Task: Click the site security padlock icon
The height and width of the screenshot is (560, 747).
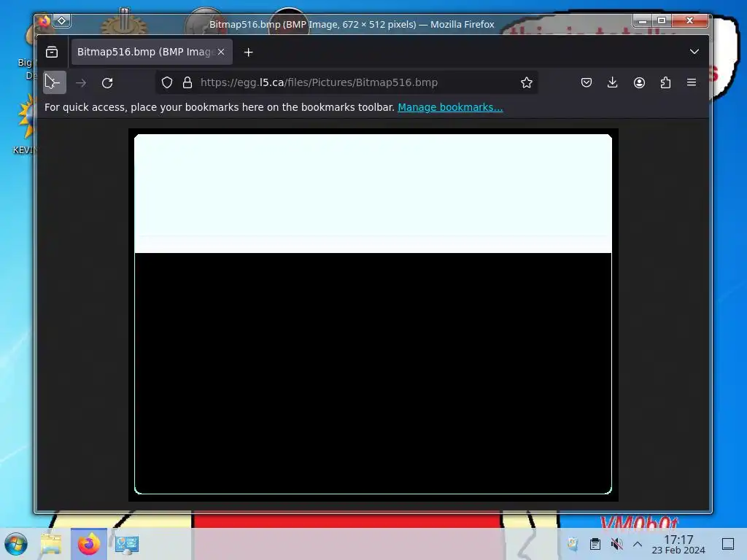Action: point(187,82)
